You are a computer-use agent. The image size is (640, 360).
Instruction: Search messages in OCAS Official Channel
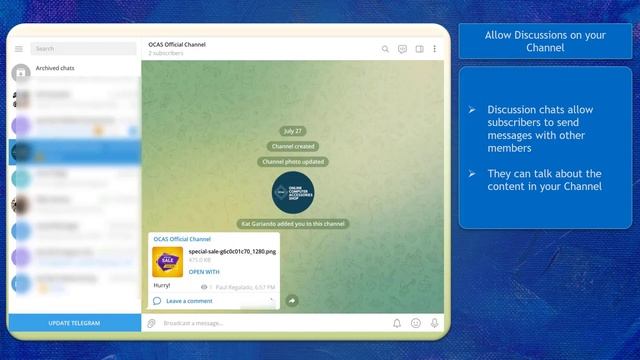point(385,49)
